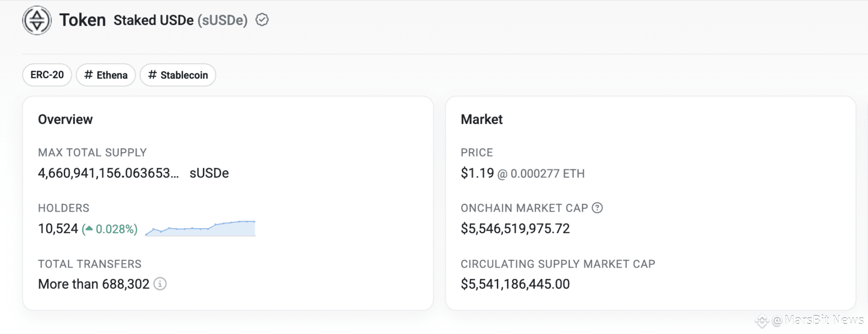Click the circulating supply market cap amount
The image size is (868, 334).
(515, 284)
